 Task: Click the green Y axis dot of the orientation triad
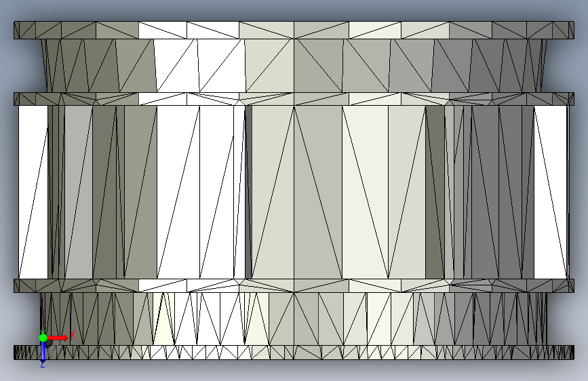pos(43,338)
